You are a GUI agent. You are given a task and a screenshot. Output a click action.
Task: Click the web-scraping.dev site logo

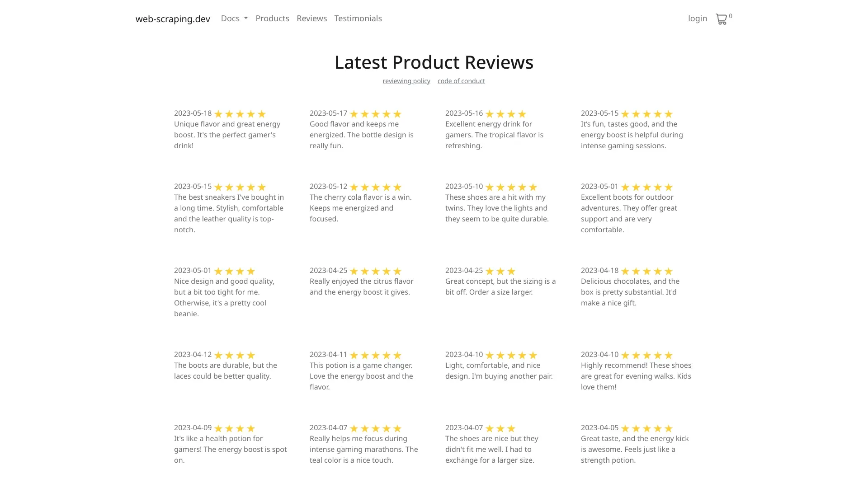pos(172,19)
